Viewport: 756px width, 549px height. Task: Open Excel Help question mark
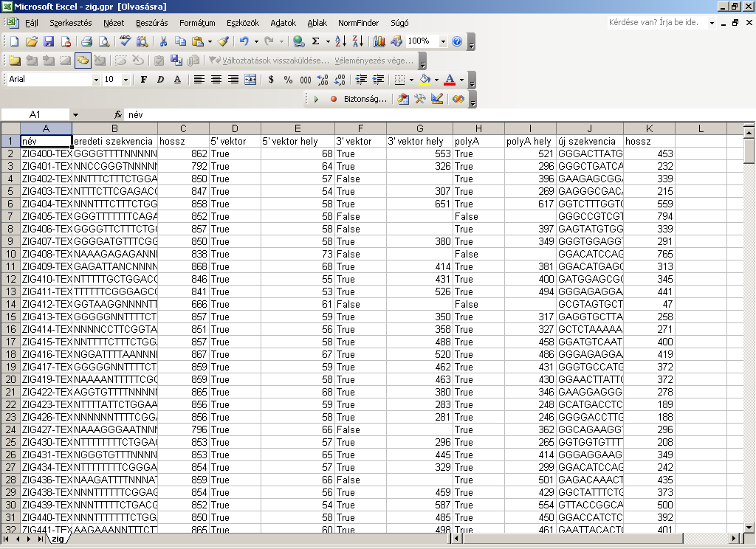click(457, 41)
